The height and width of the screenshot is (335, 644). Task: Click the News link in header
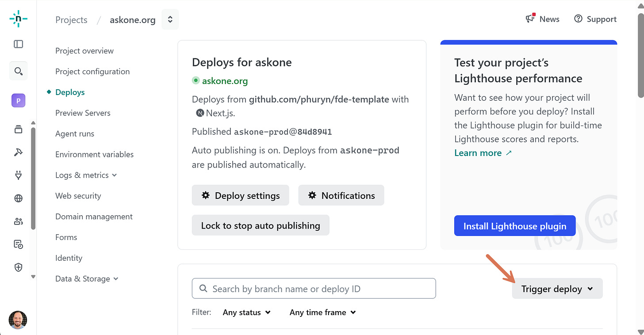pyautogui.click(x=549, y=19)
